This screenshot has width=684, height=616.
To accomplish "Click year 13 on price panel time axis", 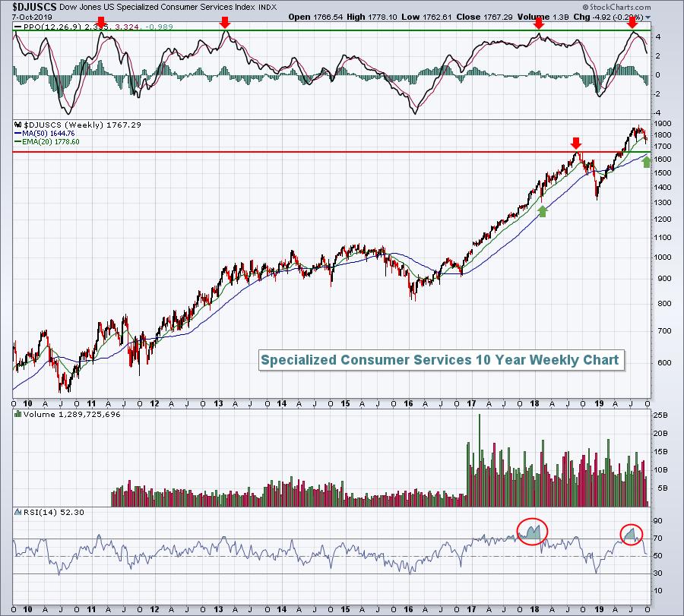I will tap(218, 403).
